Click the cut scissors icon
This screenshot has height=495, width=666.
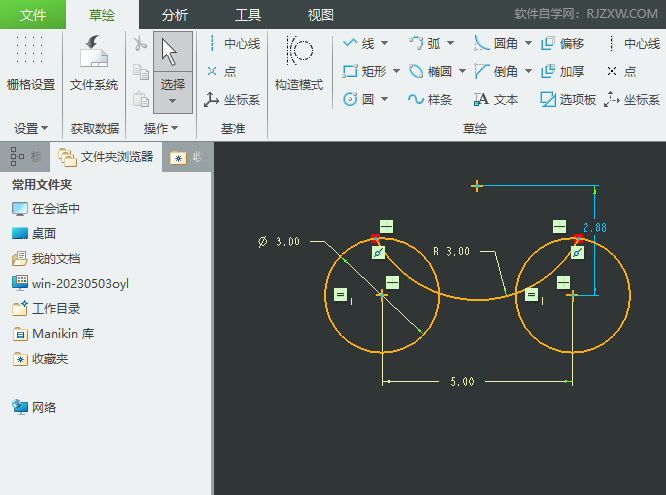140,44
